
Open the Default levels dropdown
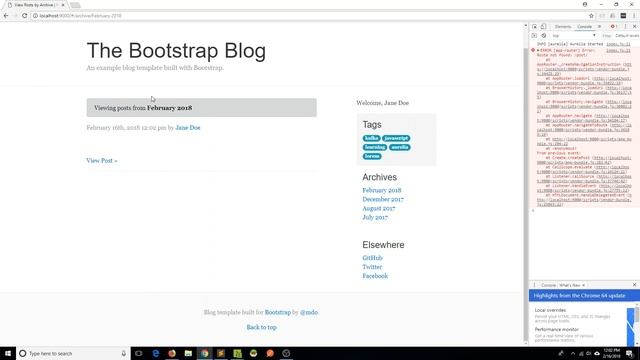pos(627,36)
